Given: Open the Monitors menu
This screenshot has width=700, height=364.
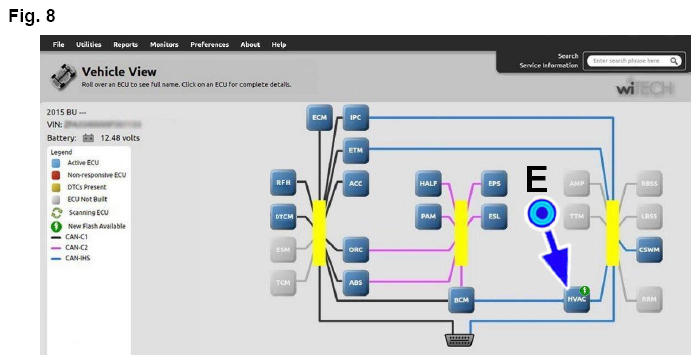Looking at the screenshot, I should pyautogui.click(x=164, y=45).
